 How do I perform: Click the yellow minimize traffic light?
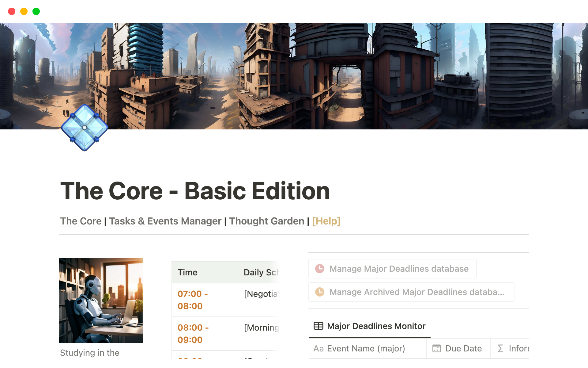pos(24,11)
